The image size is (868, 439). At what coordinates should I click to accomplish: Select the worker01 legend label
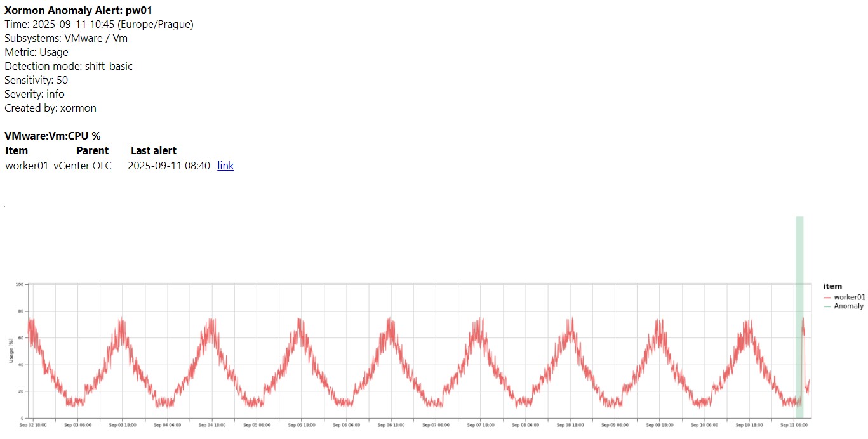click(x=849, y=297)
